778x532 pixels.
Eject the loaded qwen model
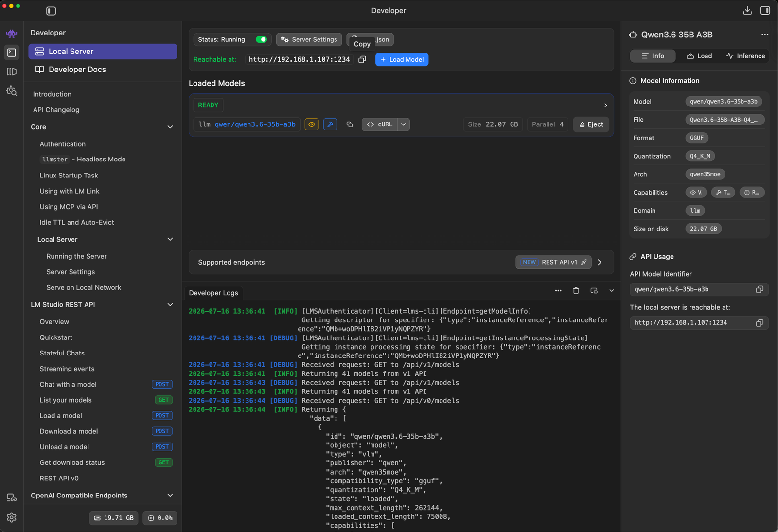pyautogui.click(x=591, y=124)
